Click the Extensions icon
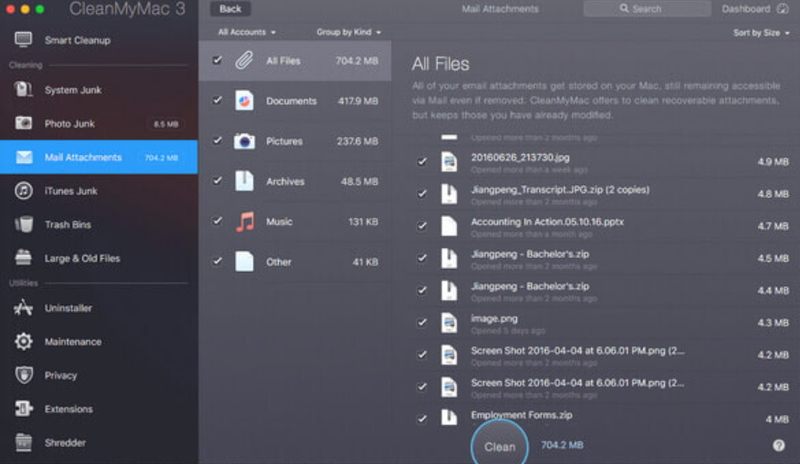 [x=23, y=409]
